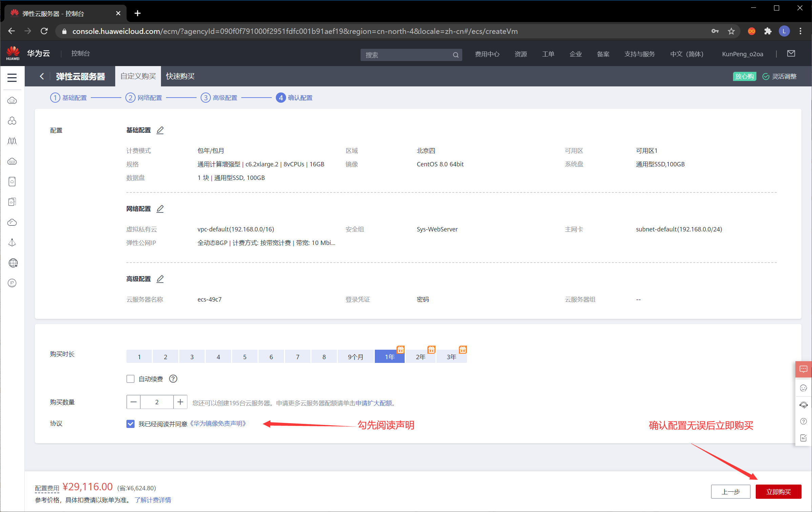The height and width of the screenshot is (512, 812).
Task: Open the KunPeng_o2oa account menu
Action: point(743,54)
